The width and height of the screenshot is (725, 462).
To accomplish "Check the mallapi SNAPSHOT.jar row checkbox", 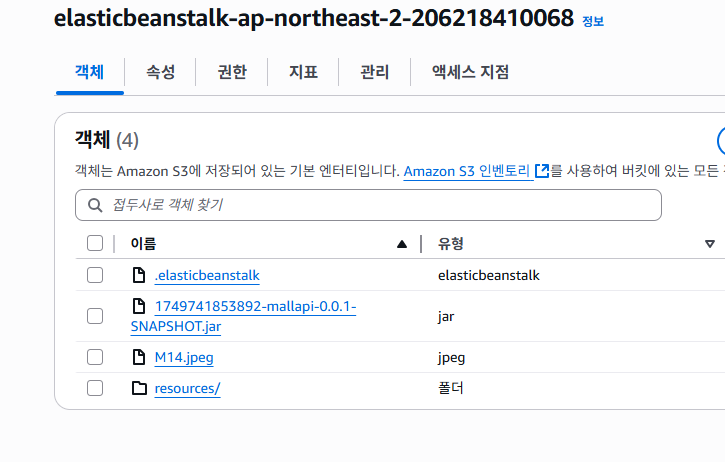I will point(95,316).
